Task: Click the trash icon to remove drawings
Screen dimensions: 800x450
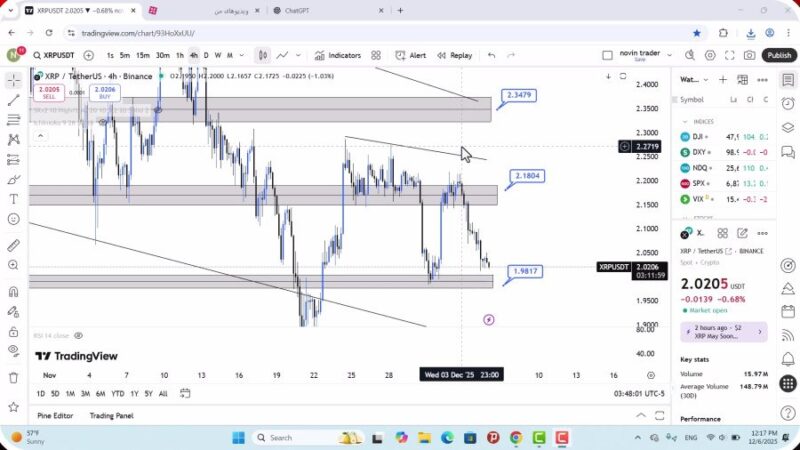Action: [13, 377]
